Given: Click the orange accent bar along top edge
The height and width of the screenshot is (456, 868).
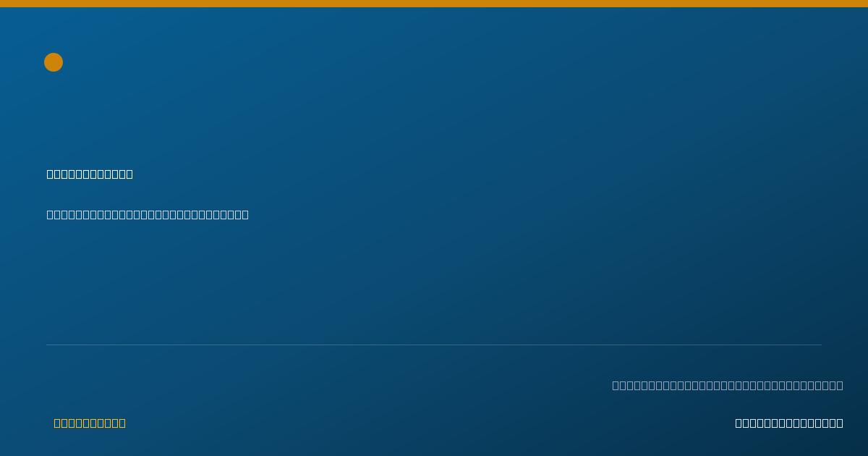Looking at the screenshot, I should coord(434,4).
